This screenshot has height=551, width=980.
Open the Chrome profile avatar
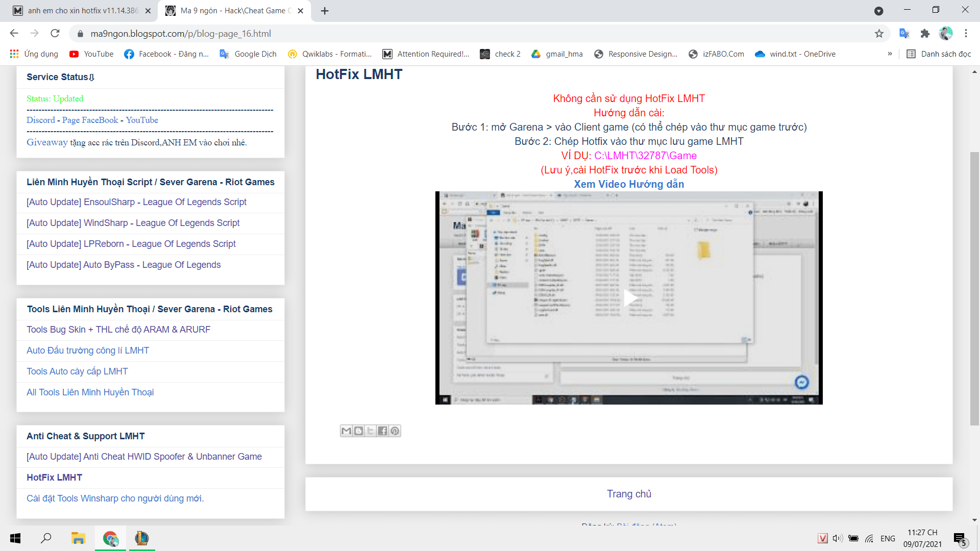tap(946, 34)
